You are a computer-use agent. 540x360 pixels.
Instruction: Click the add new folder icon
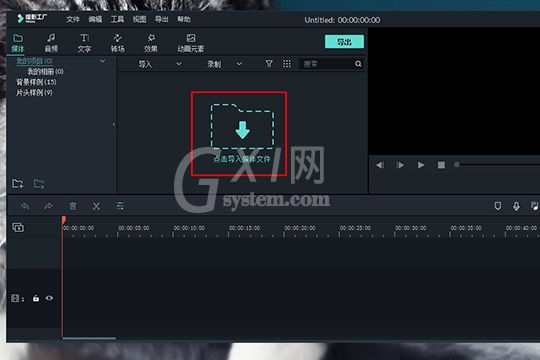pos(18,184)
